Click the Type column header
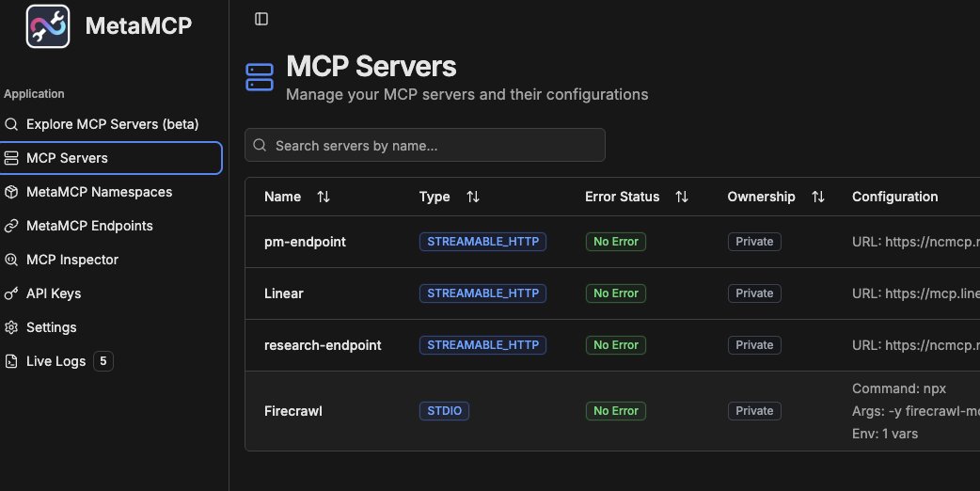 click(x=435, y=197)
